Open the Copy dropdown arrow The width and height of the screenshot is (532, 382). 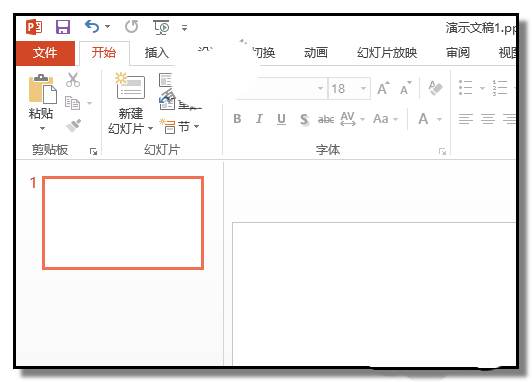tap(89, 103)
